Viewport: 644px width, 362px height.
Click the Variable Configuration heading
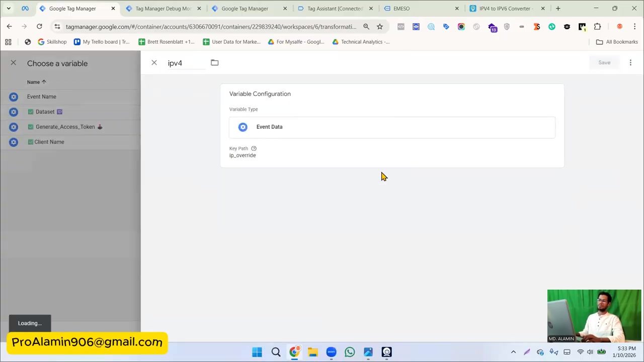click(x=260, y=94)
